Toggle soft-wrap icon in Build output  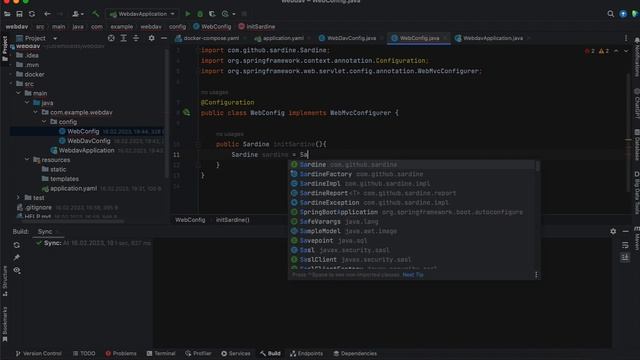(x=625, y=245)
